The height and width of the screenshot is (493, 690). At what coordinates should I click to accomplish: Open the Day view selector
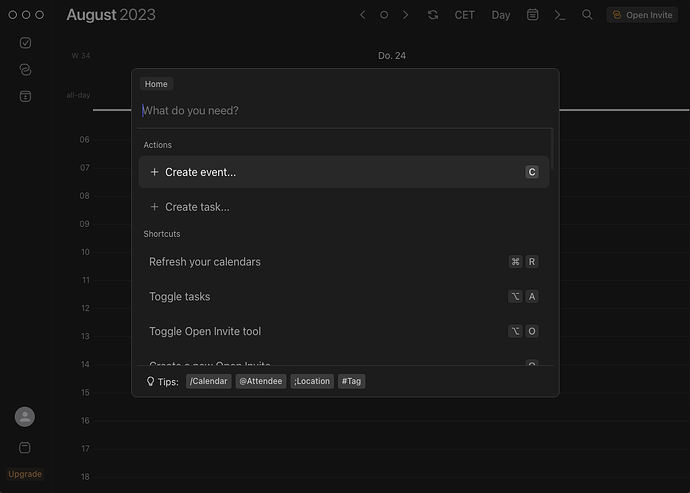pos(501,15)
